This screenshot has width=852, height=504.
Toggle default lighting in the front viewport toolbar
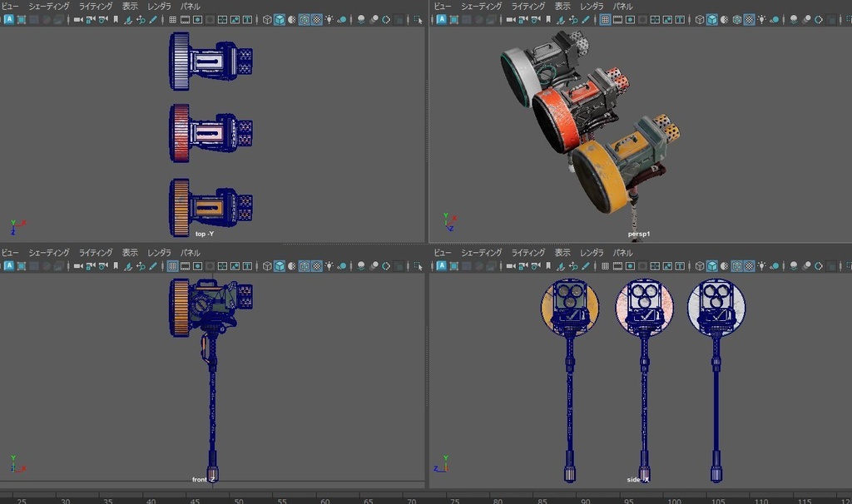coord(328,268)
